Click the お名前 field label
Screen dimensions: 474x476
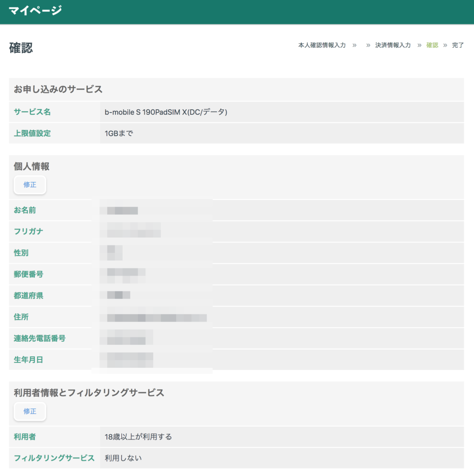[x=25, y=210]
